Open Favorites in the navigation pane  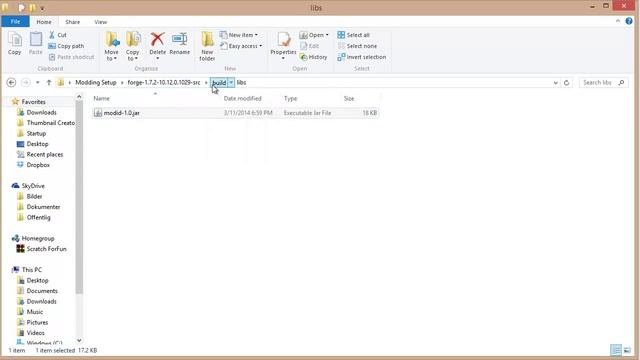point(33,102)
